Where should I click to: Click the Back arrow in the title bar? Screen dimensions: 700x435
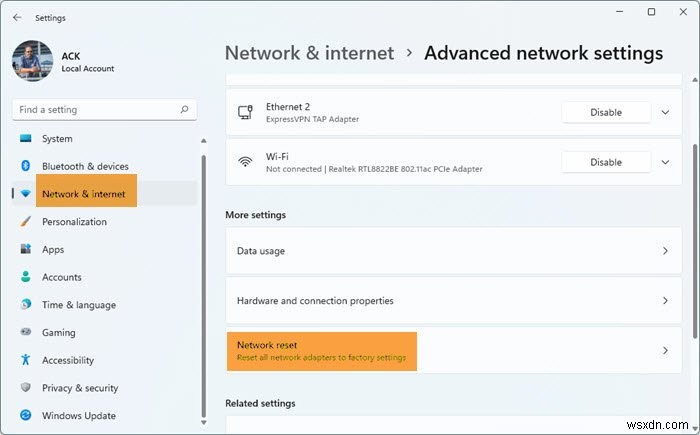(17, 17)
